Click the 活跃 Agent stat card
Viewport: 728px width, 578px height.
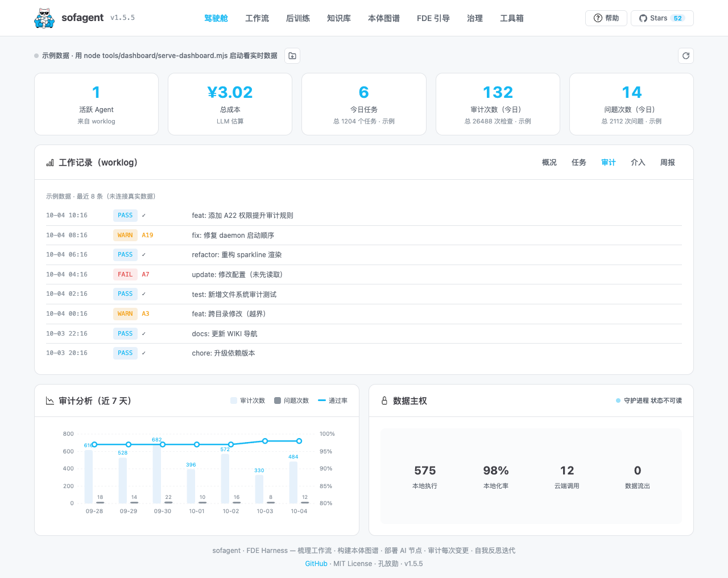click(97, 104)
